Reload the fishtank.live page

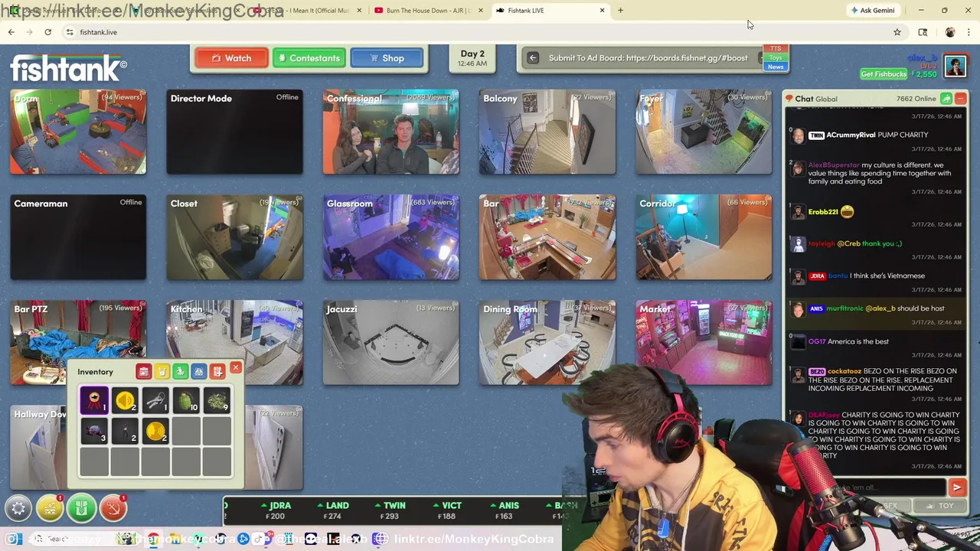coord(47,32)
